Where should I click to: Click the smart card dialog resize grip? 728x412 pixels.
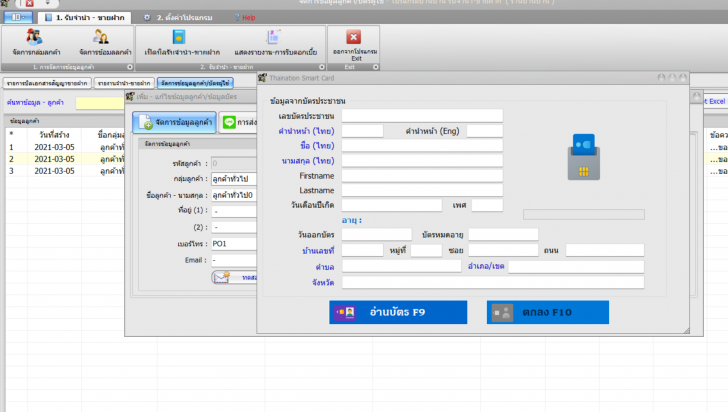[x=686, y=330]
